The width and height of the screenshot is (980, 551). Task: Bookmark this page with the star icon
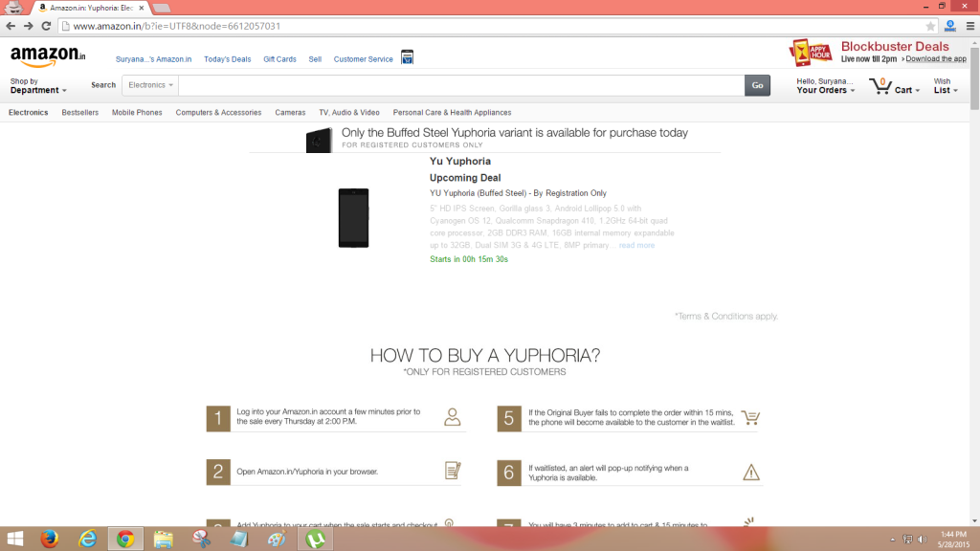pyautogui.click(x=930, y=26)
